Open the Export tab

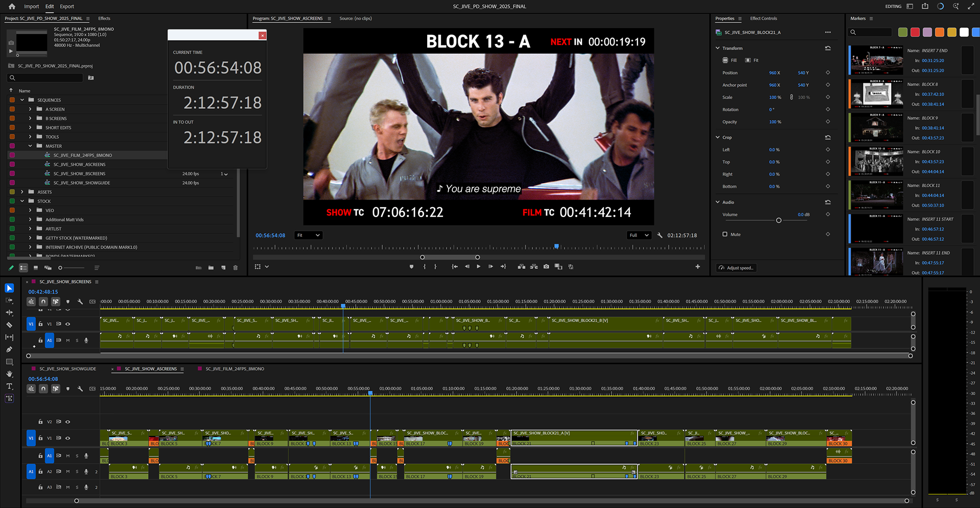point(67,7)
